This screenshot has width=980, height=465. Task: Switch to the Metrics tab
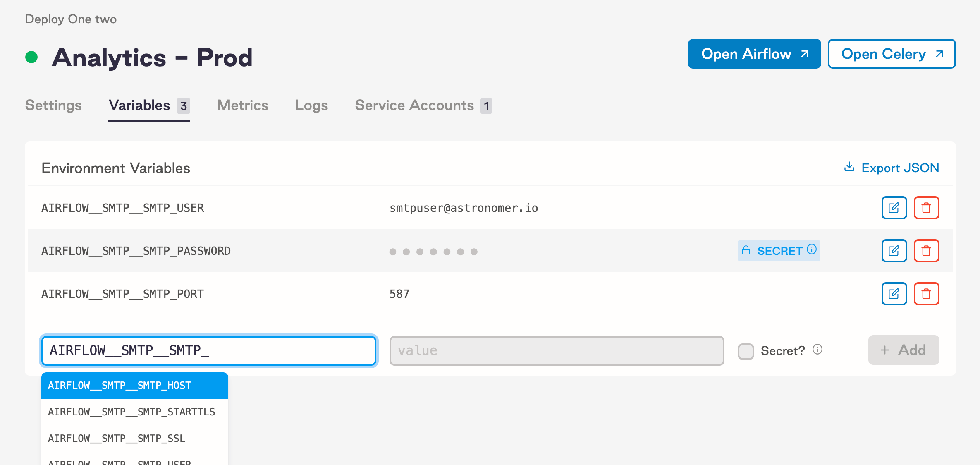(242, 105)
